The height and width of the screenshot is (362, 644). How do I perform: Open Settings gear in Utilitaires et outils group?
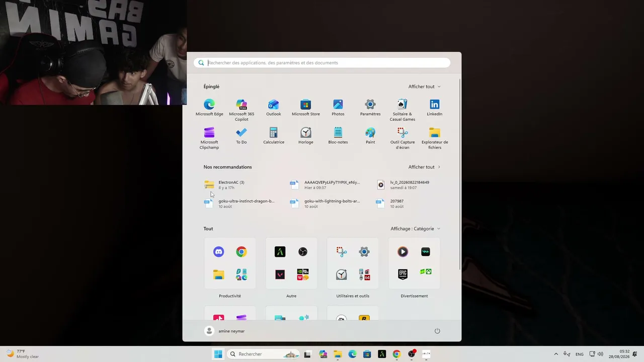364,252
